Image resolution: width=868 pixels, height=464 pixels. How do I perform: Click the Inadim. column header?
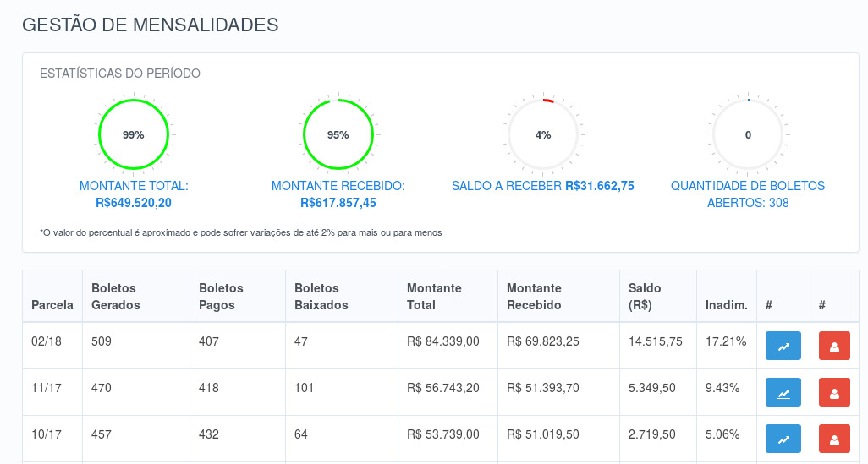pos(726,304)
